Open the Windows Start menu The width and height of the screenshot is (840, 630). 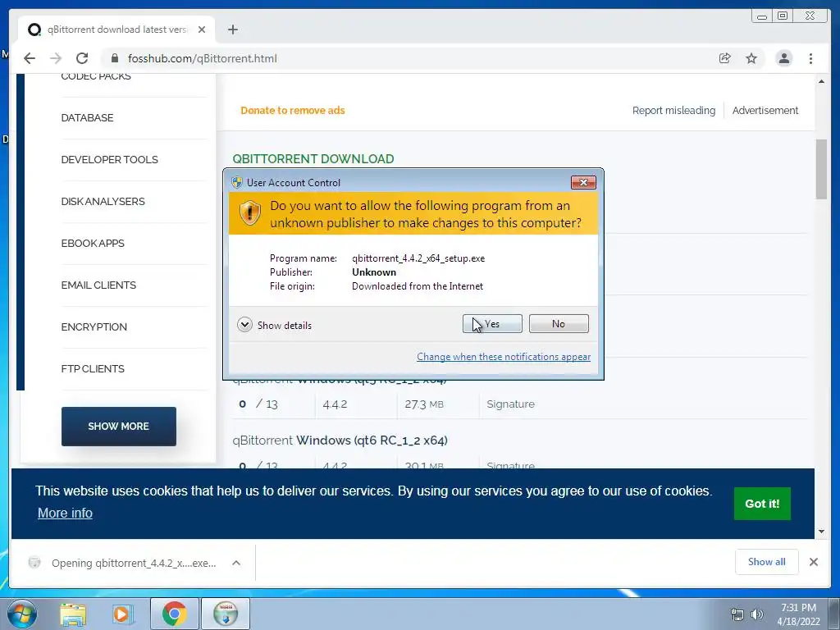[21, 614]
